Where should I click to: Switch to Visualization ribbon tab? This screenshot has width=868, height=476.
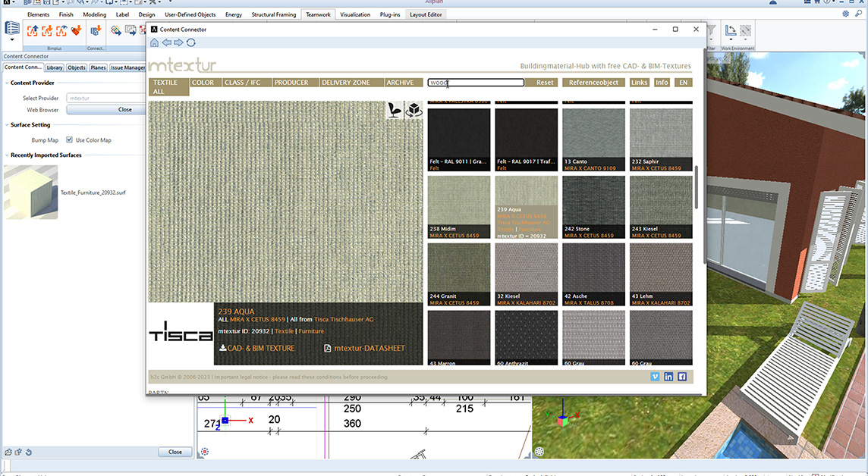[x=355, y=14]
